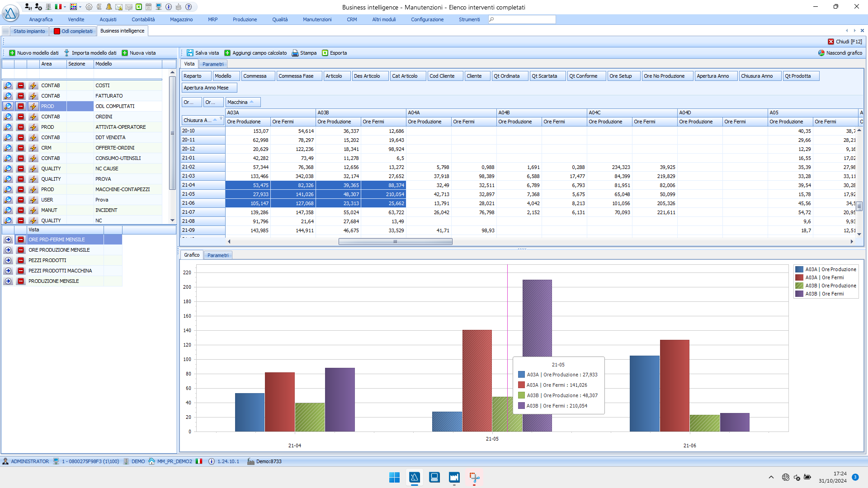The image size is (868, 488).
Task: Expand the grid toolbar icon dropdown arrow
Action: point(80,7)
